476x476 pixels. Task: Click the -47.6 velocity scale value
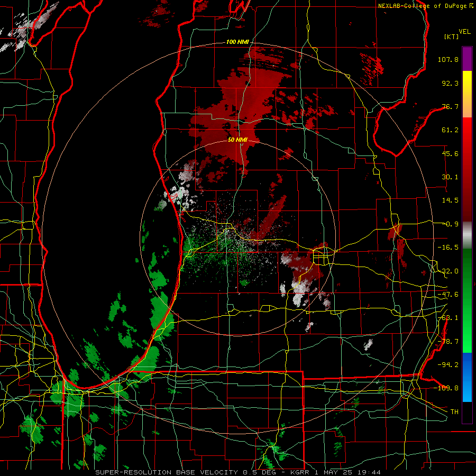click(x=448, y=295)
